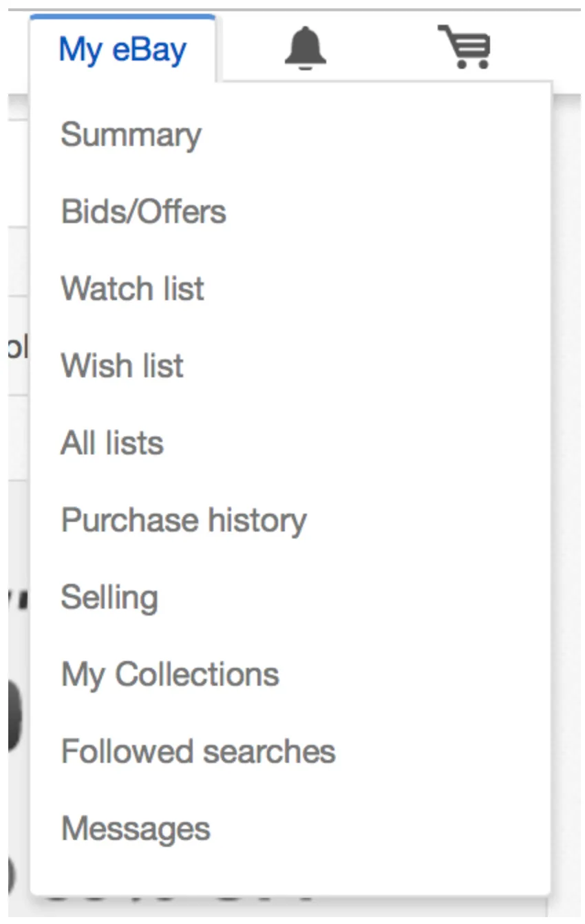Collapse the My eBay dropdown
Viewport: 585px width, 924px height.
pos(123,50)
